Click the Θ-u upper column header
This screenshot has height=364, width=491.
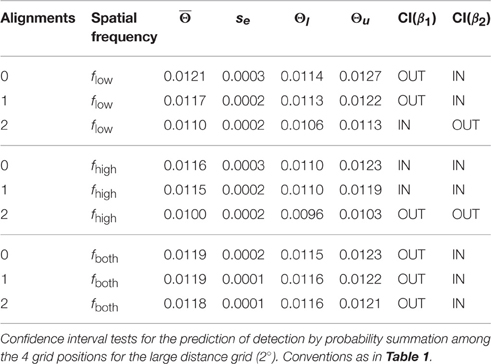pyautogui.click(x=360, y=19)
